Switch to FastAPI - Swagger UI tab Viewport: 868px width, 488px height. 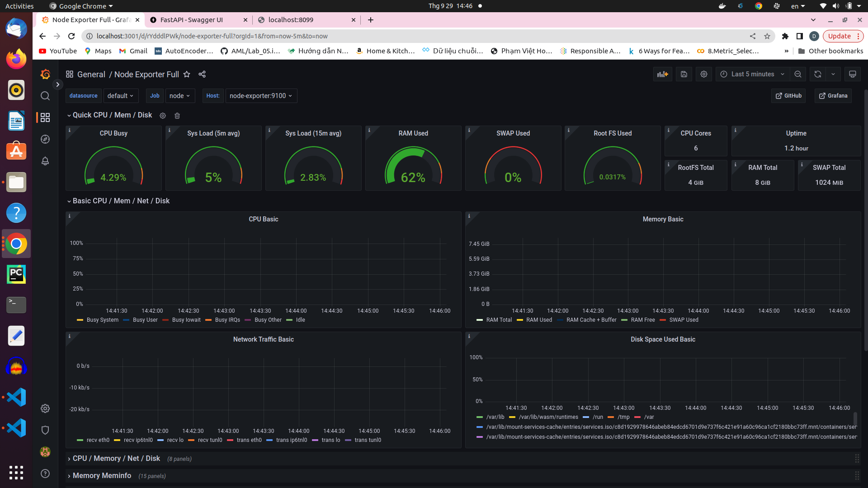click(192, 20)
